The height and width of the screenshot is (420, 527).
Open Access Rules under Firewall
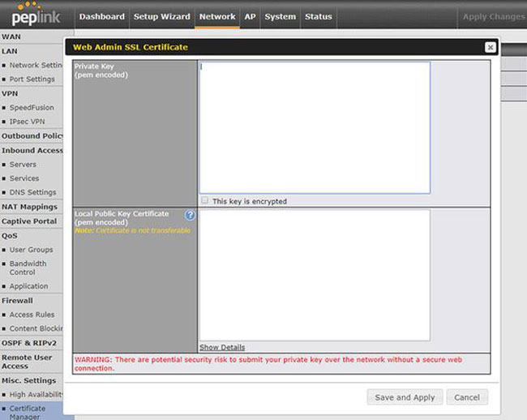click(32, 315)
